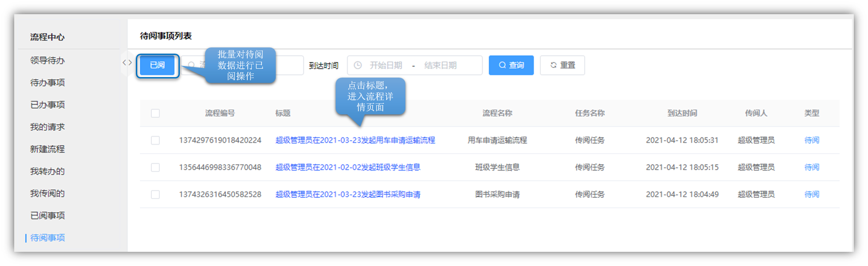Click arrival time 2021-04-12 18:05:31
The height and width of the screenshot is (266, 868).
click(x=682, y=140)
